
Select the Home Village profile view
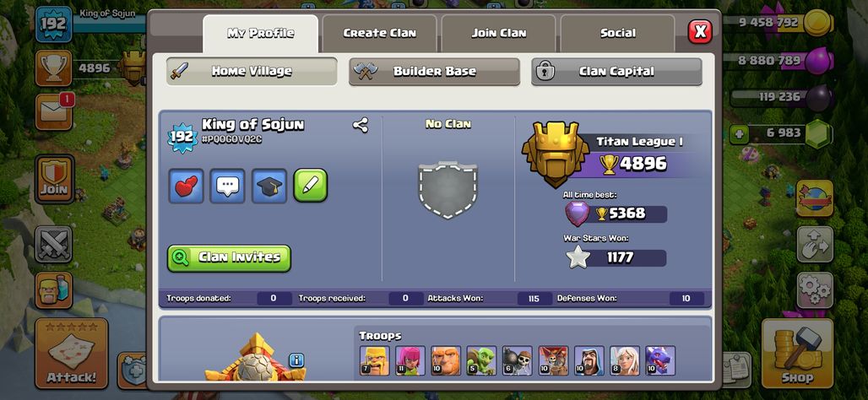pyautogui.click(x=252, y=72)
